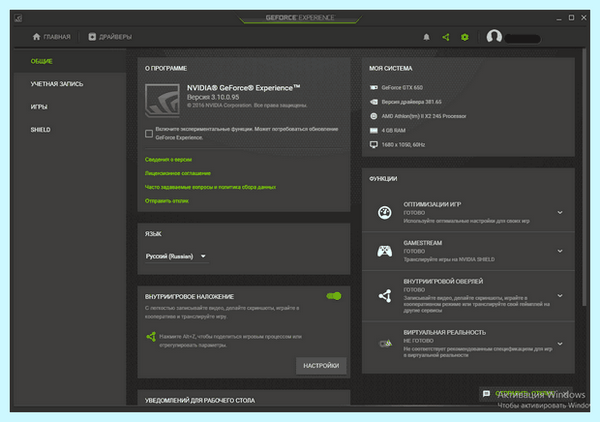Click the Отправить отклик link

pyautogui.click(x=166, y=201)
